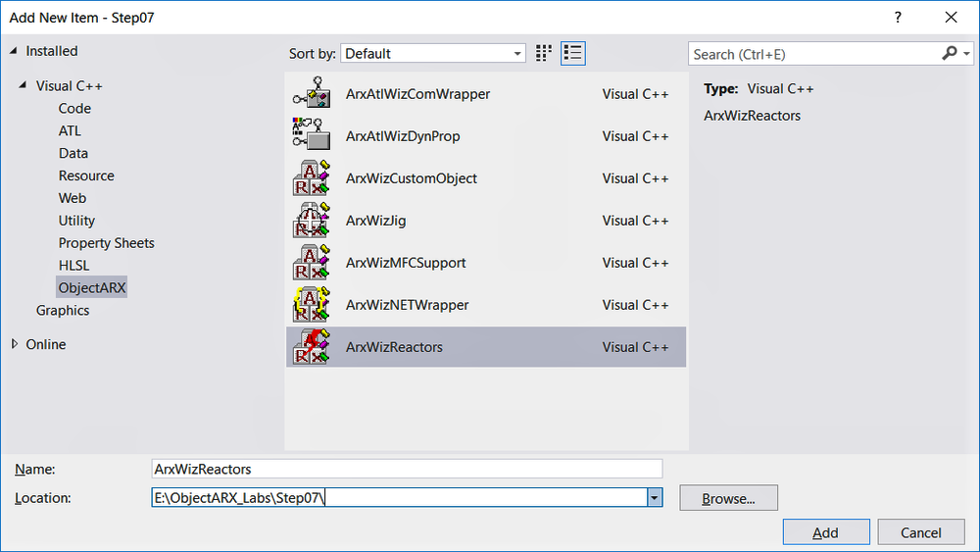Switch to medium icons list view
Screen dimensions: 980x552
(x=572, y=53)
